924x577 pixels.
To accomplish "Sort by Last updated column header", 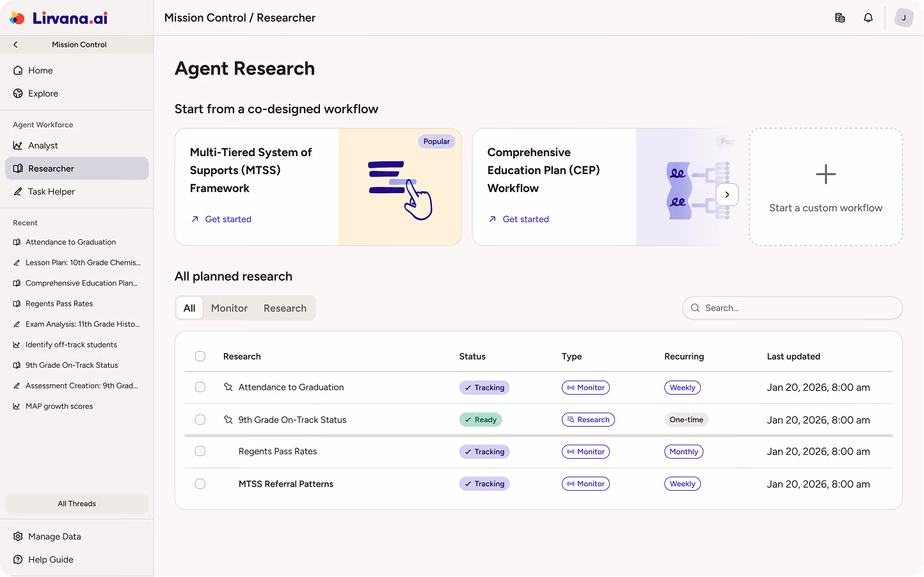I will pos(793,356).
